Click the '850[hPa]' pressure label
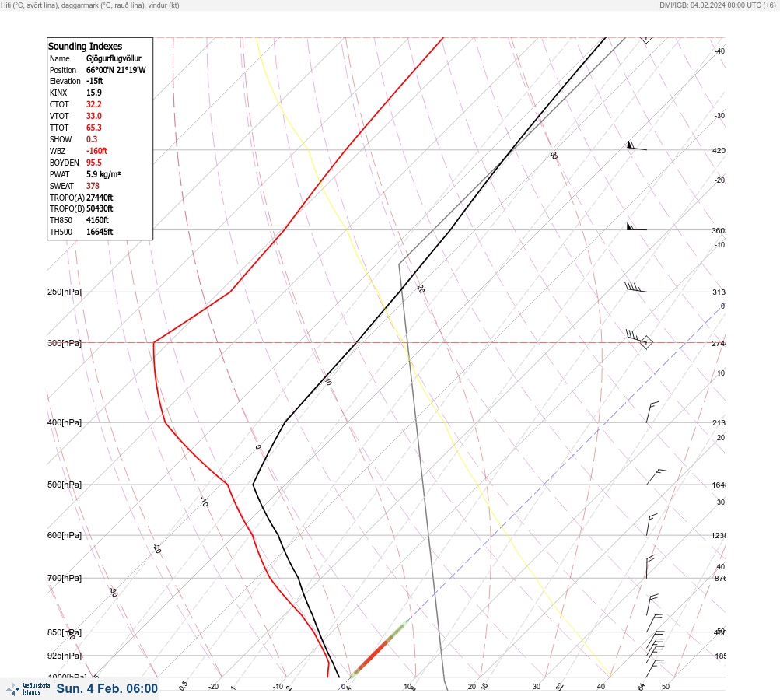 pos(65,632)
